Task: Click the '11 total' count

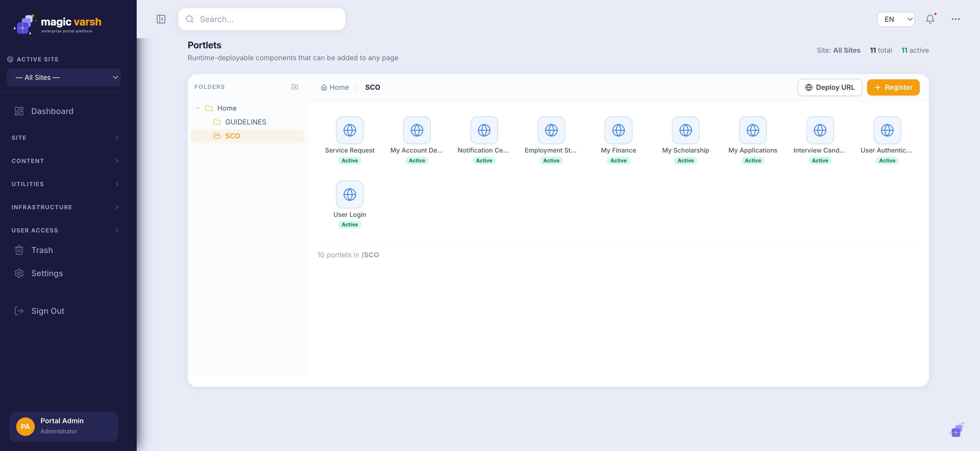Action: (881, 50)
